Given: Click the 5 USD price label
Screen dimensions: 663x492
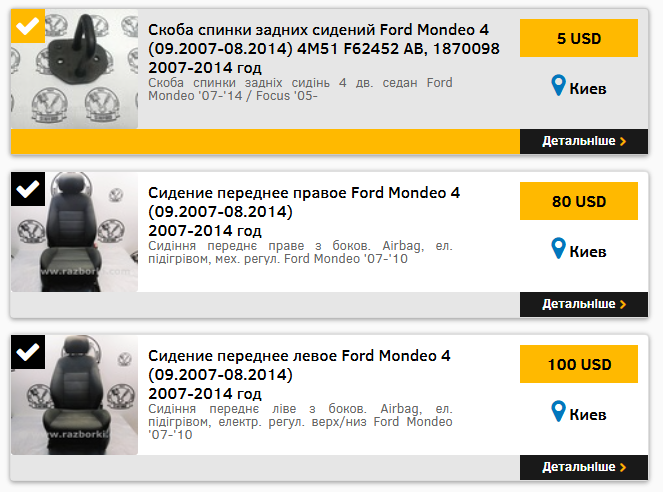Looking at the screenshot, I should click(579, 38).
